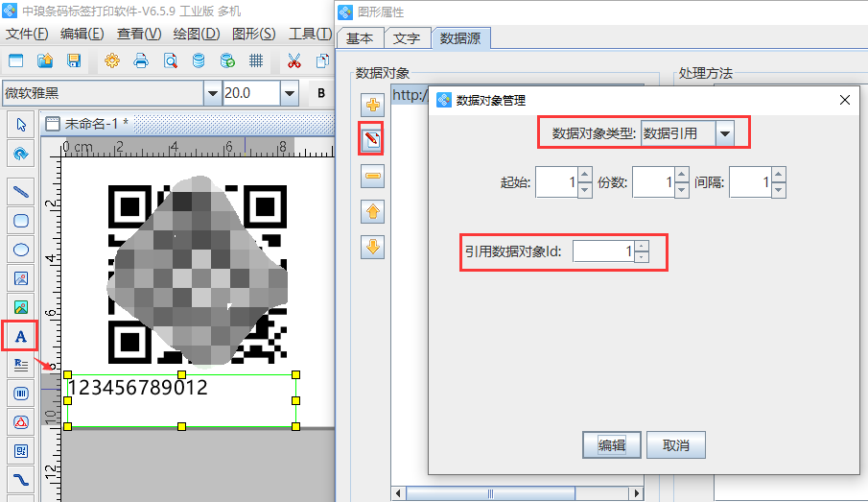The height and width of the screenshot is (502, 868).
Task: Expand the font size 20.0 dropdown
Action: tap(289, 93)
